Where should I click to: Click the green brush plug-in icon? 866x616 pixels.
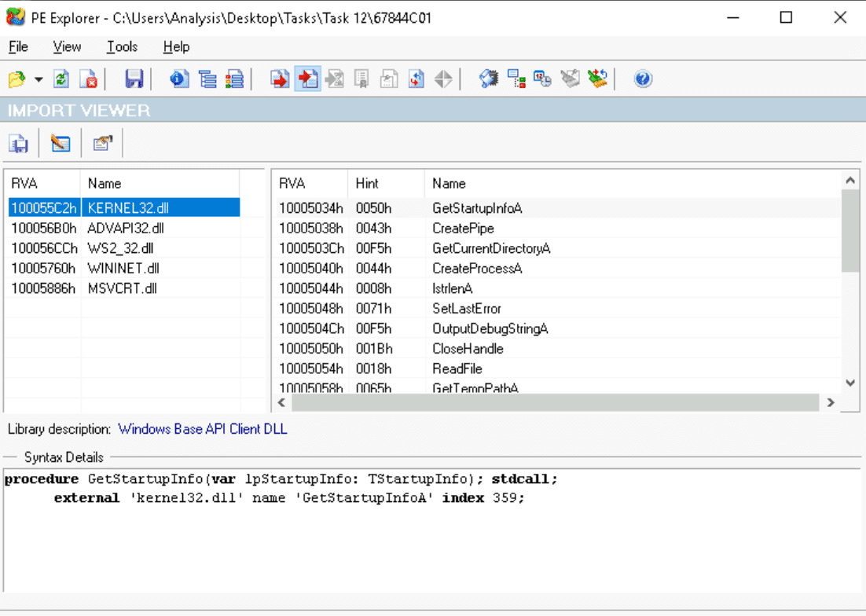pyautogui.click(x=597, y=79)
